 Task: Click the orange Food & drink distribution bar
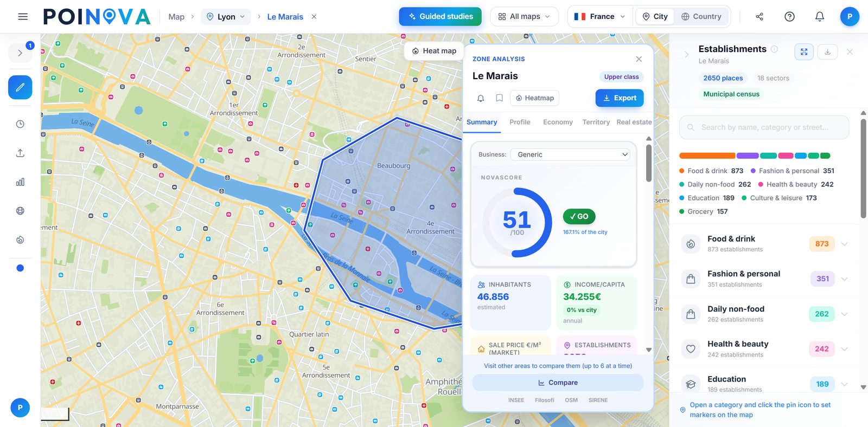tap(707, 156)
